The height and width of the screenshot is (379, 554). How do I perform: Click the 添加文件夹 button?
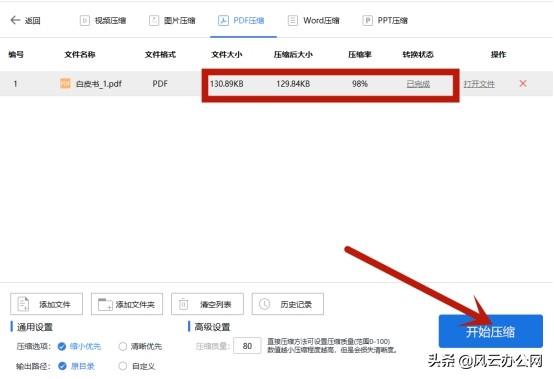(x=127, y=304)
